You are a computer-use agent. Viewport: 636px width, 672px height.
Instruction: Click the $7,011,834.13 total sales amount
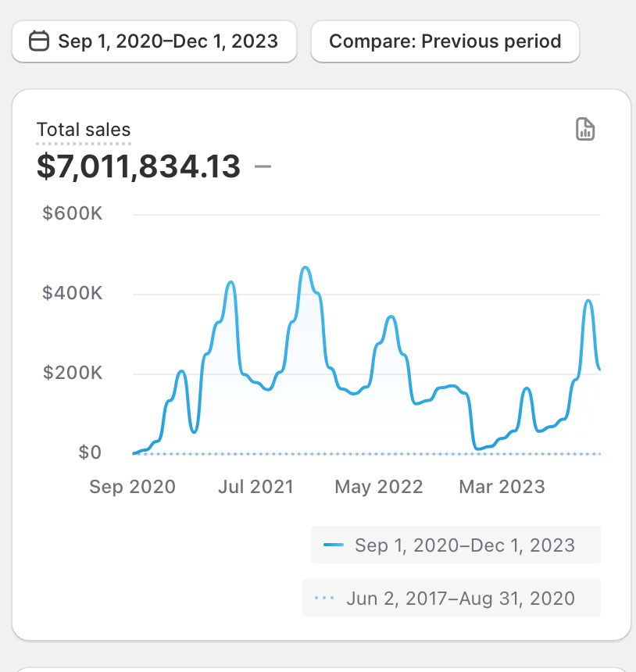pyautogui.click(x=138, y=166)
